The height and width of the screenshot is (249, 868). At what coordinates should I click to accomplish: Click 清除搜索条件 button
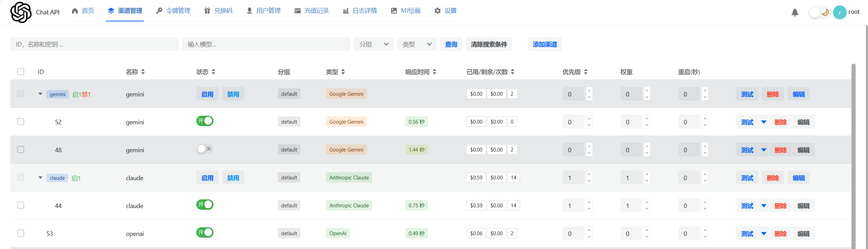(489, 44)
